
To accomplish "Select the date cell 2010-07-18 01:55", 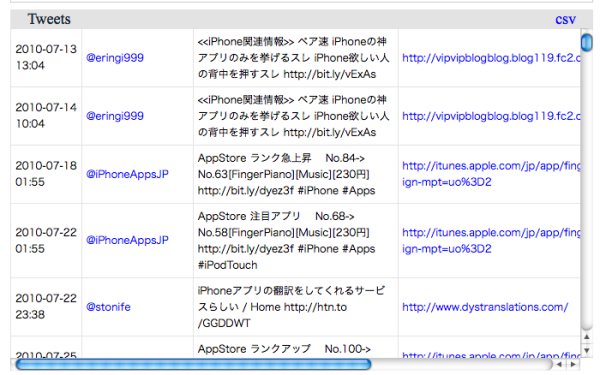I will click(46, 173).
